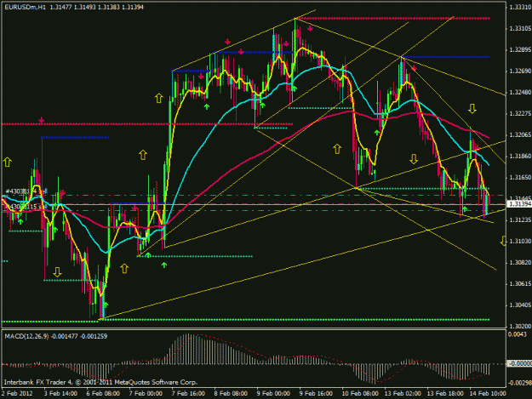Click the 3 Feb 14:00 time label
This screenshot has height=399, width=532.
(x=60, y=393)
